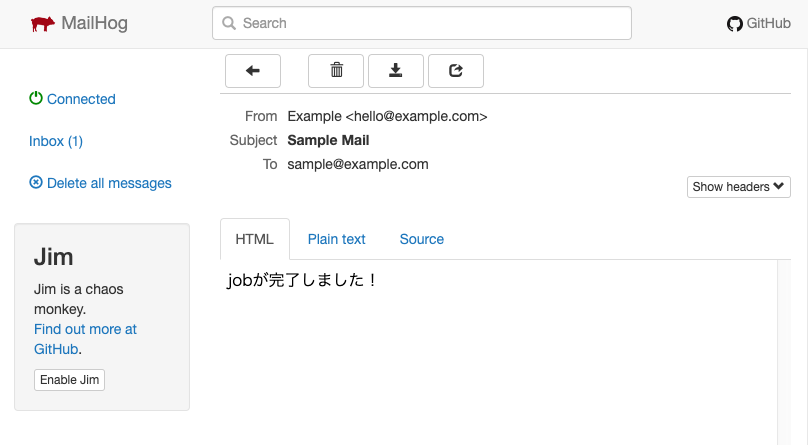This screenshot has height=445, width=808.
Task: Expand the Show headers dropdown
Action: point(739,187)
